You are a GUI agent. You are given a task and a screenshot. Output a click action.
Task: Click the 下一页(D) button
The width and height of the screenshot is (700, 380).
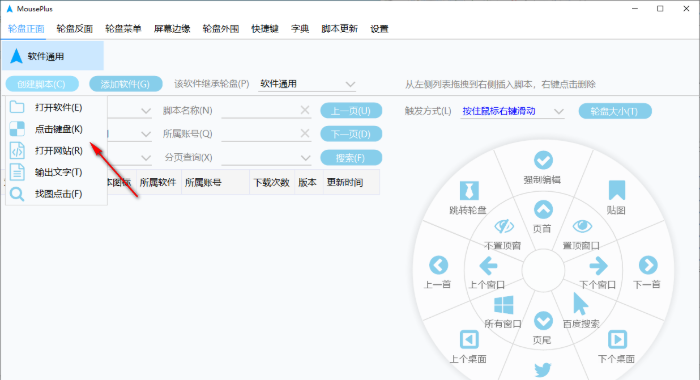(x=351, y=134)
